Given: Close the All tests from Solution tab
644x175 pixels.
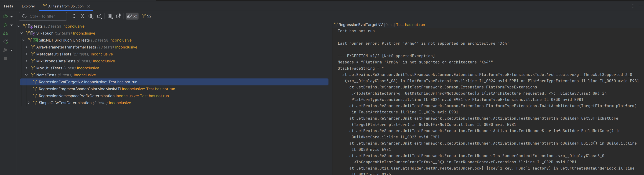Looking at the screenshot, I should coord(88,6).
